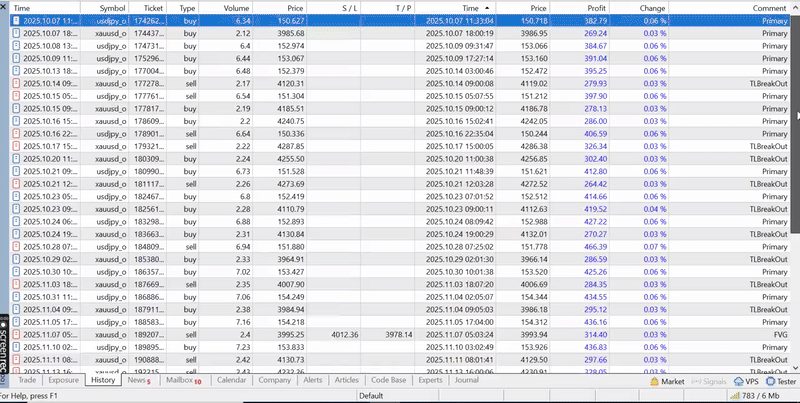Open the Mailbox tab
The height and width of the screenshot is (403, 800).
[x=184, y=380]
